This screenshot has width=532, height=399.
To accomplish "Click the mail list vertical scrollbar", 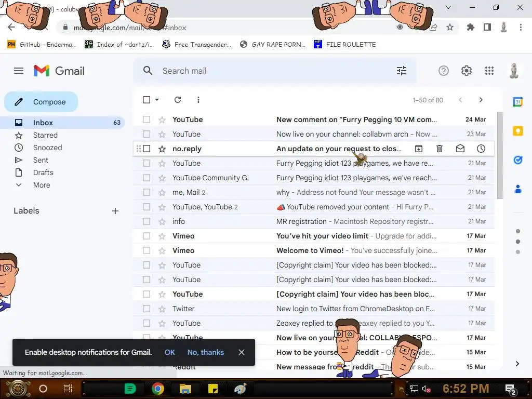I will (x=500, y=155).
